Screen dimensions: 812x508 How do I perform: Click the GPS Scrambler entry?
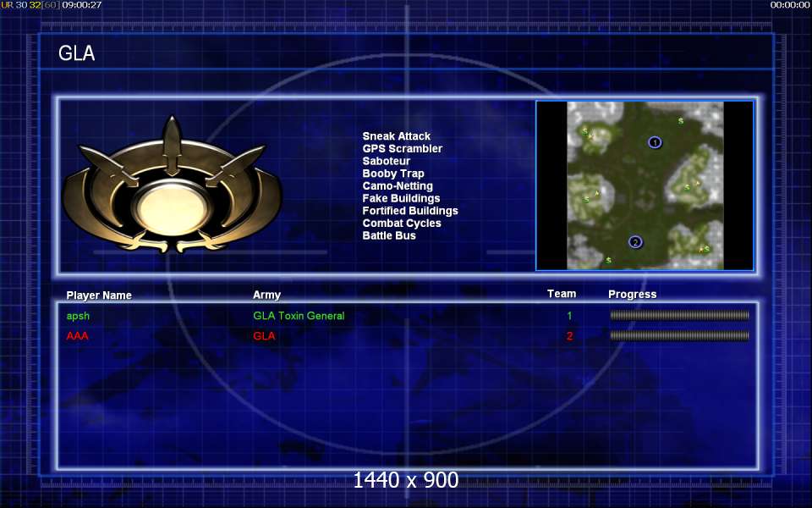click(403, 149)
